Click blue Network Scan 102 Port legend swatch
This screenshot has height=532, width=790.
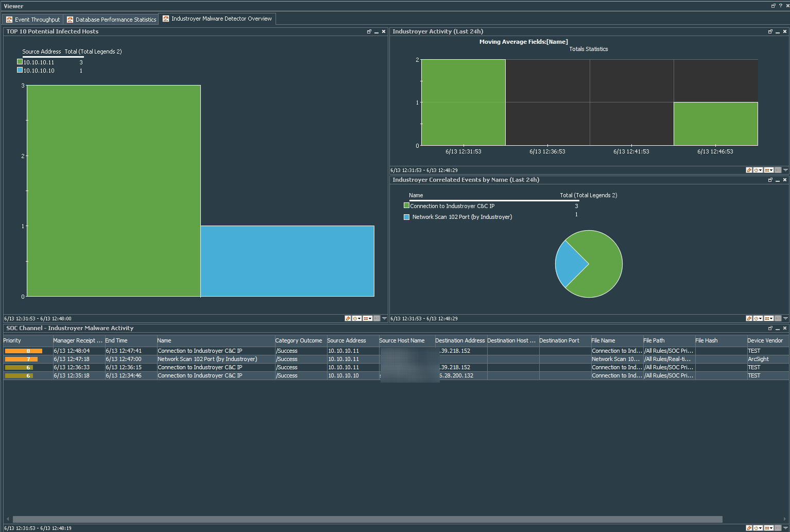406,217
